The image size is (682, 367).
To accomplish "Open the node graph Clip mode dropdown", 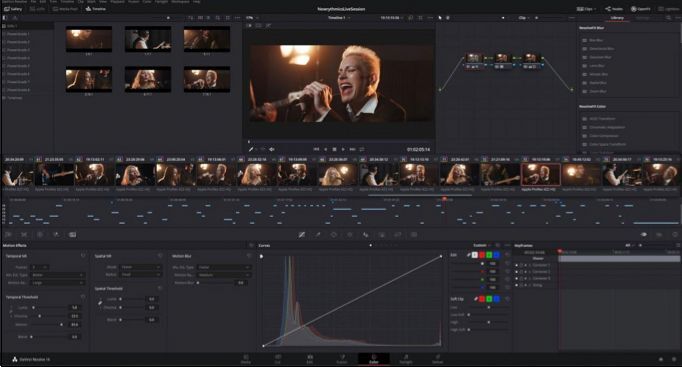I will click(x=524, y=18).
